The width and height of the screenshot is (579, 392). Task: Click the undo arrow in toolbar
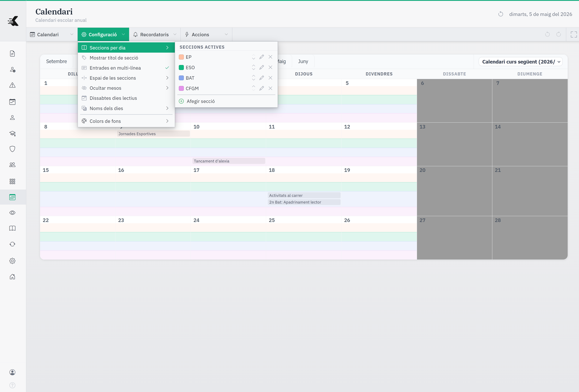[x=547, y=34]
